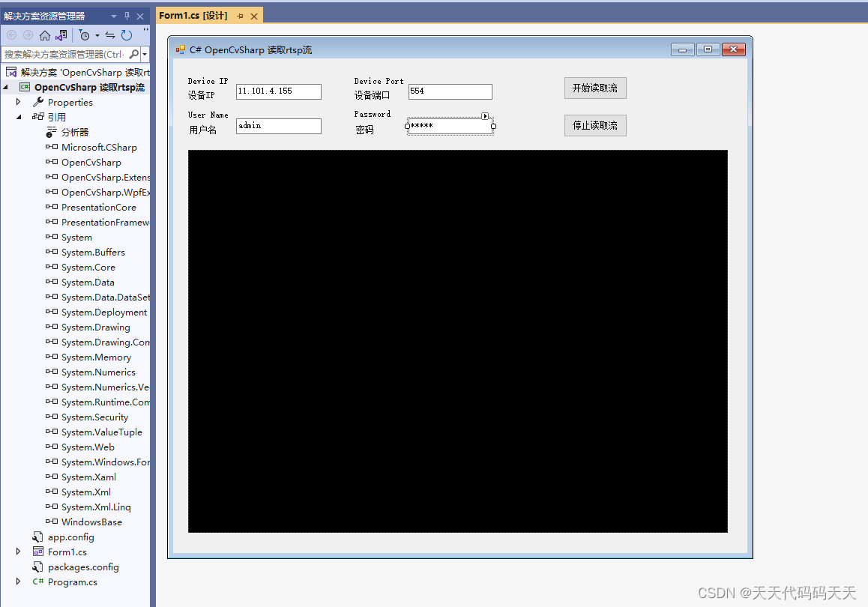The image size is (868, 607).
Task: Click the 分析器 analyzer icon
Action: (x=52, y=132)
